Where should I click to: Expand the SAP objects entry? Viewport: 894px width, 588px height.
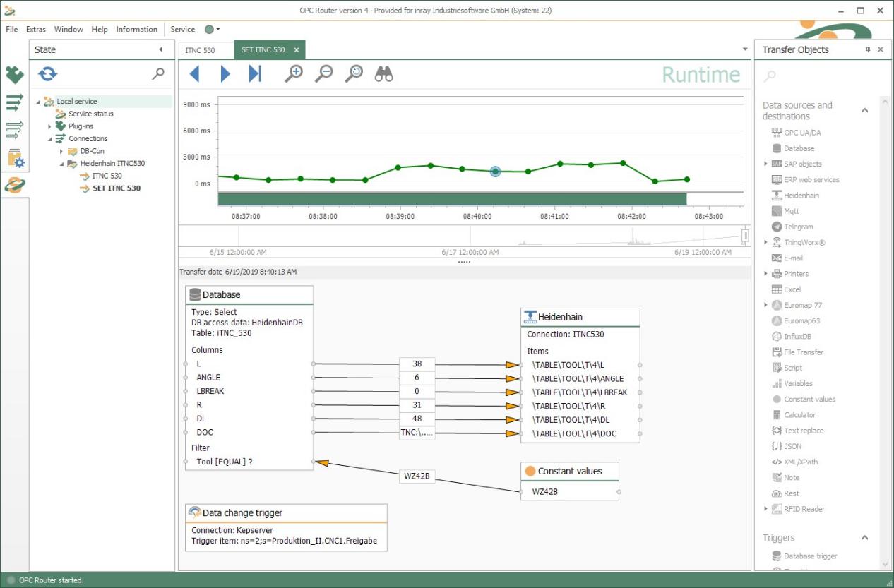click(x=765, y=164)
